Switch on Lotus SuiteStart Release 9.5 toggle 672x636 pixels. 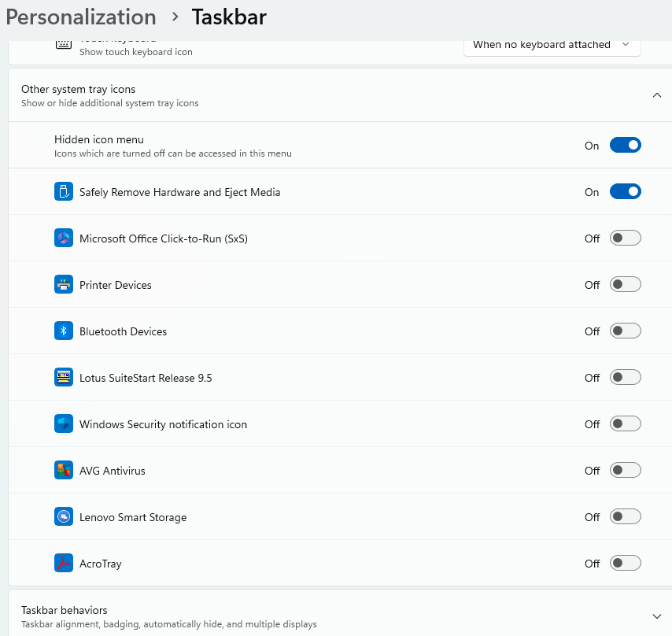[626, 377]
